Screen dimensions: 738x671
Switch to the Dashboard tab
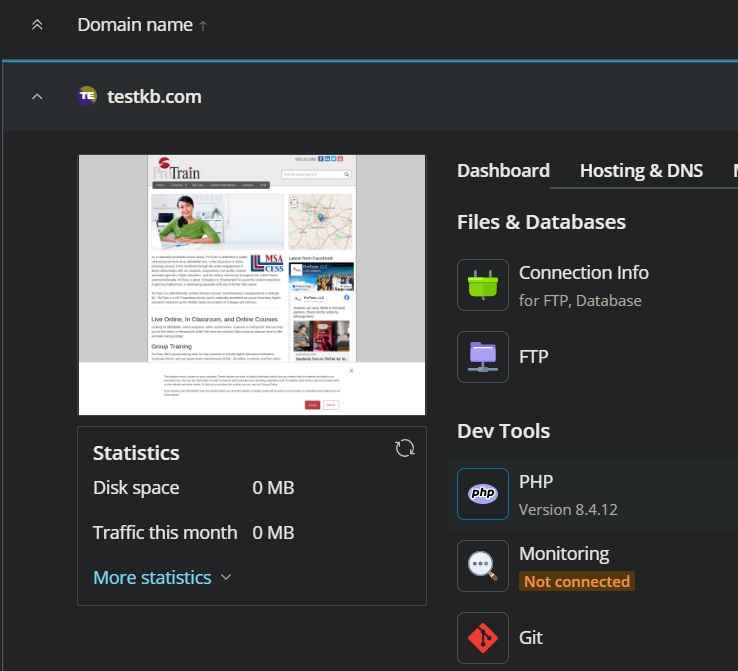pos(503,171)
